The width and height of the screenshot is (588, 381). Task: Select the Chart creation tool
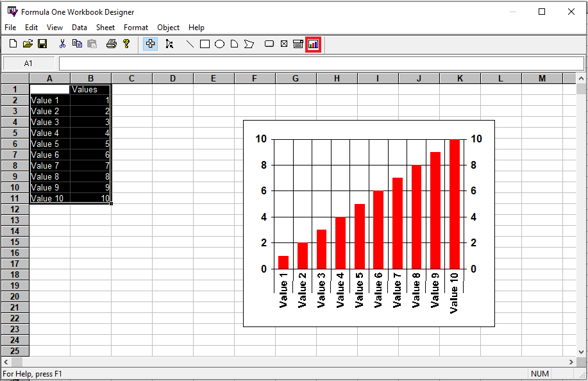(x=312, y=44)
